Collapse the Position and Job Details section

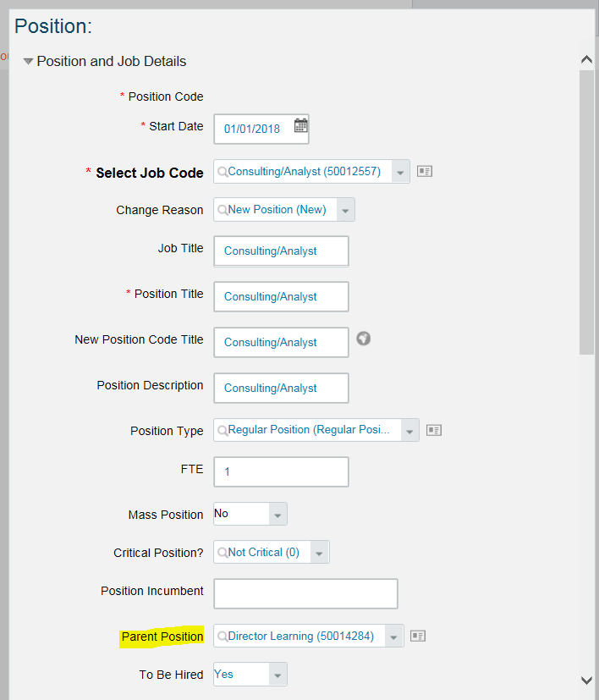28,61
